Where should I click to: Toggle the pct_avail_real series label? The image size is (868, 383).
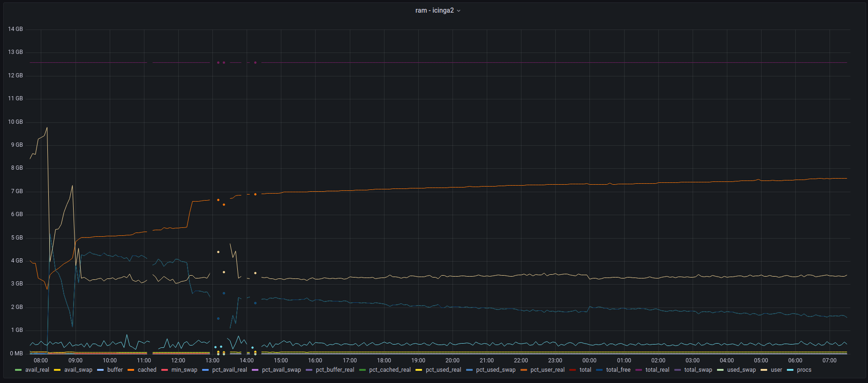(x=230, y=370)
